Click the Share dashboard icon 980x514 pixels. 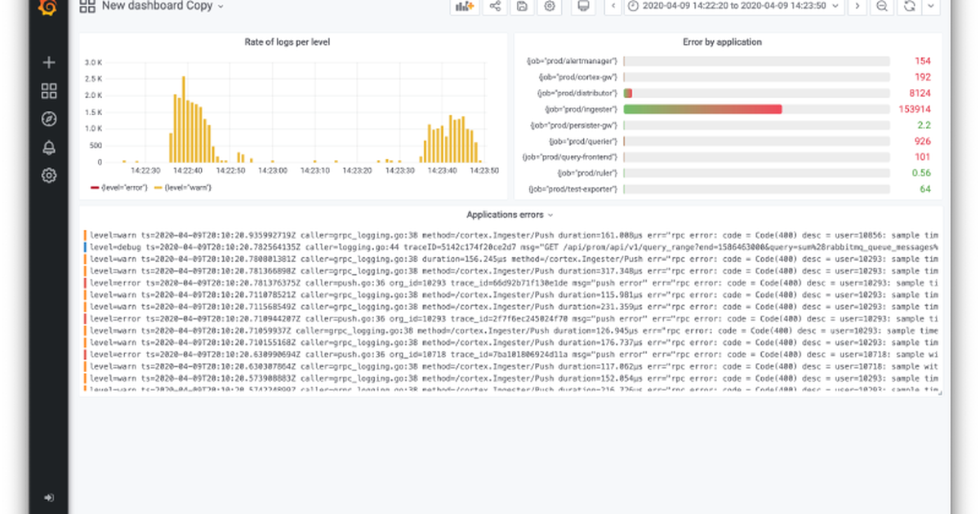pyautogui.click(x=495, y=7)
